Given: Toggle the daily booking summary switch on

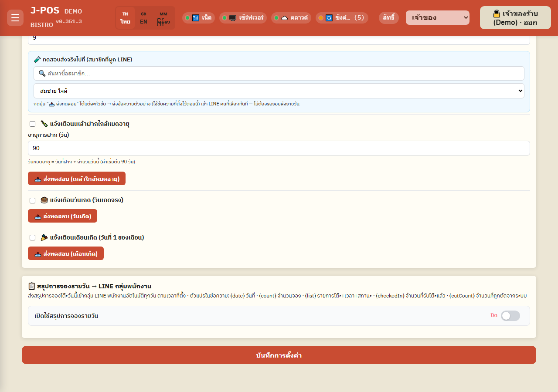Looking at the screenshot, I should [510, 316].
